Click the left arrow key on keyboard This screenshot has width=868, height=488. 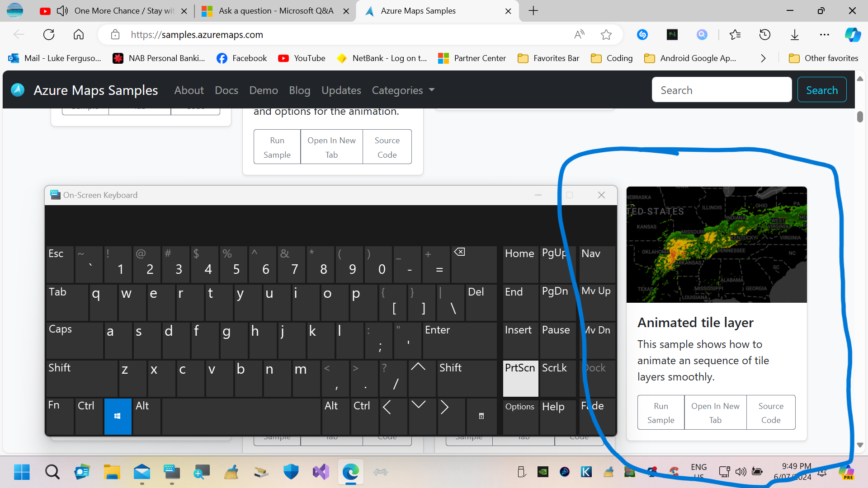[393, 416]
